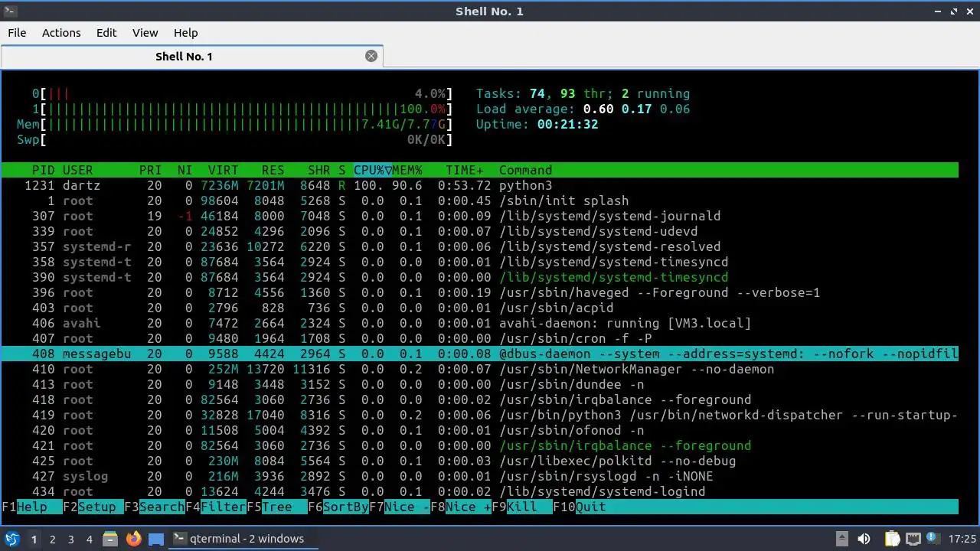Select the /usr/sbin/ofonod process row
This screenshot has width=980, height=551.
point(480,430)
